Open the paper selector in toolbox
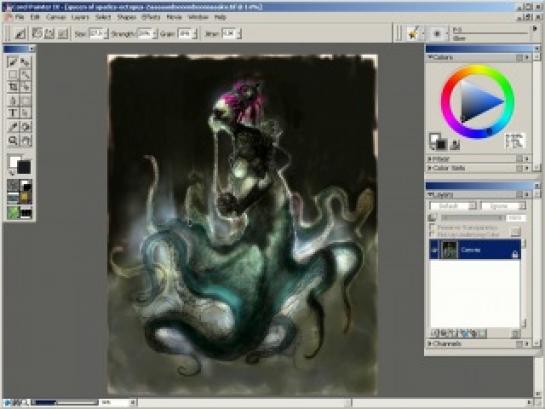 point(13,185)
